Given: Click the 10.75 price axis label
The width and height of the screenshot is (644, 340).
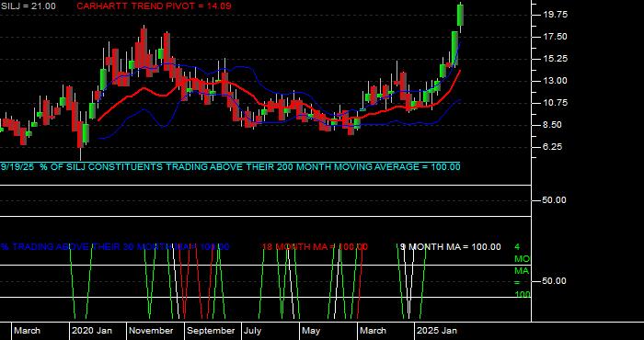Looking at the screenshot, I should click(x=556, y=103).
